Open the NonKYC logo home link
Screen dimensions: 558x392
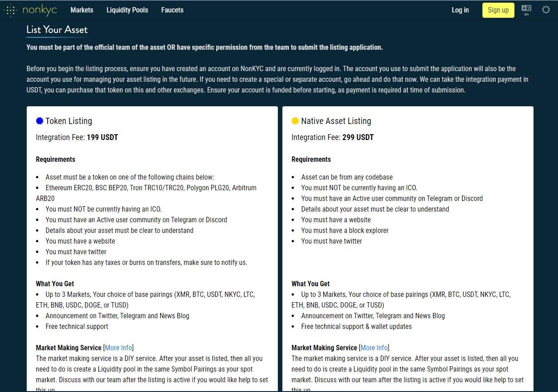pos(31,10)
